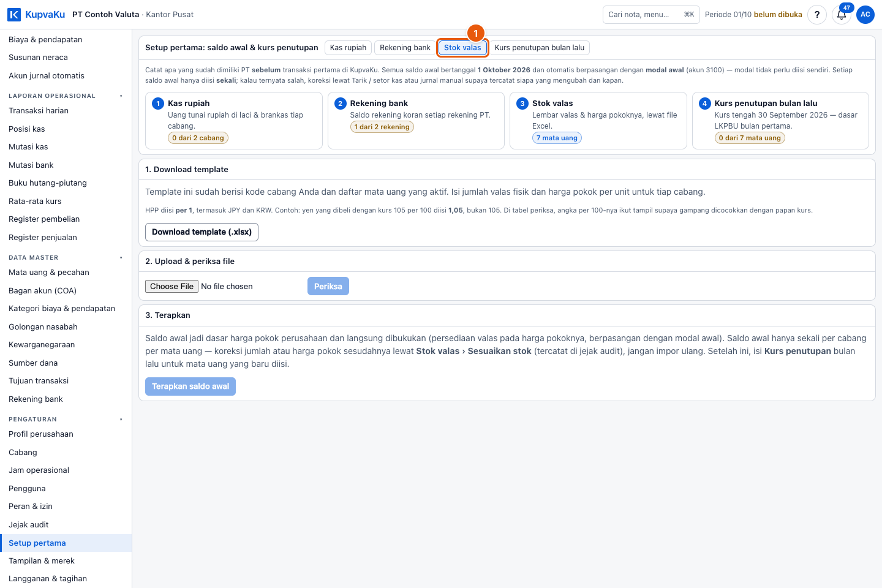Click the KupvaKu logo icon
Viewport: 882px width, 588px height.
click(x=14, y=14)
